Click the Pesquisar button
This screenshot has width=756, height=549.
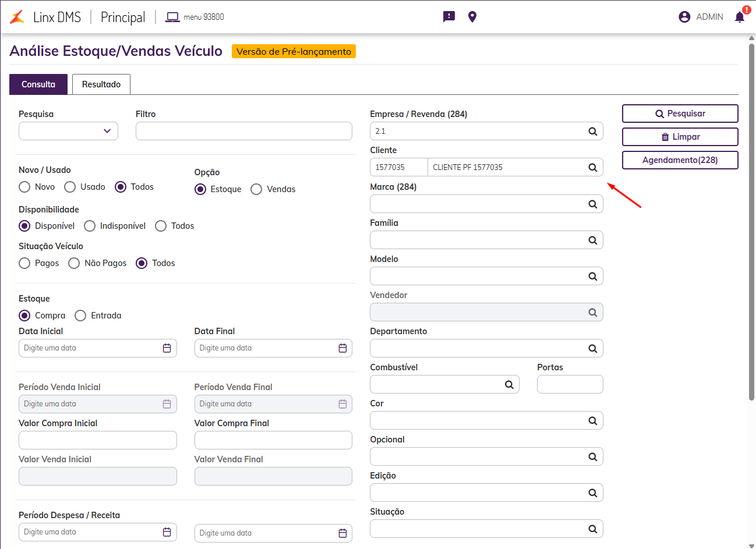click(680, 114)
